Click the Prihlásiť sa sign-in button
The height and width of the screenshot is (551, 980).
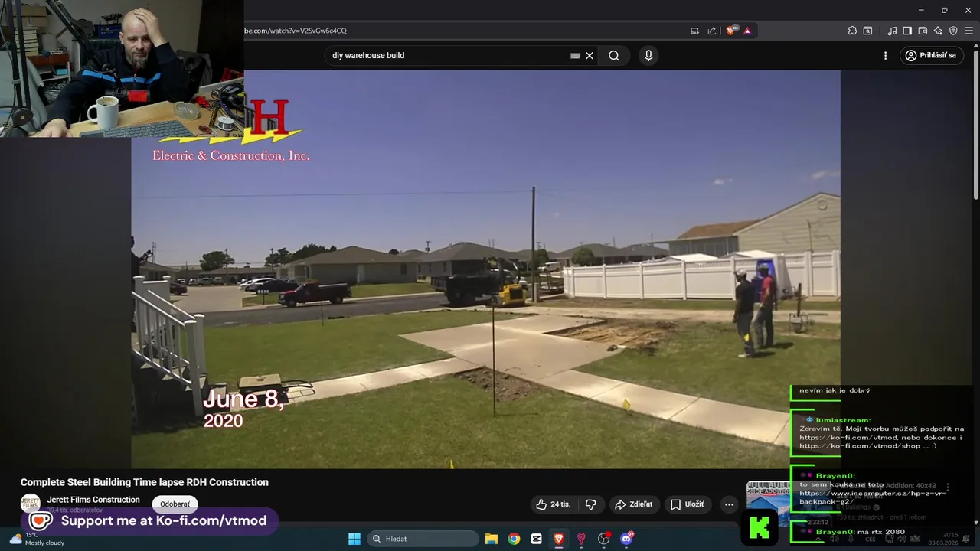tap(931, 55)
